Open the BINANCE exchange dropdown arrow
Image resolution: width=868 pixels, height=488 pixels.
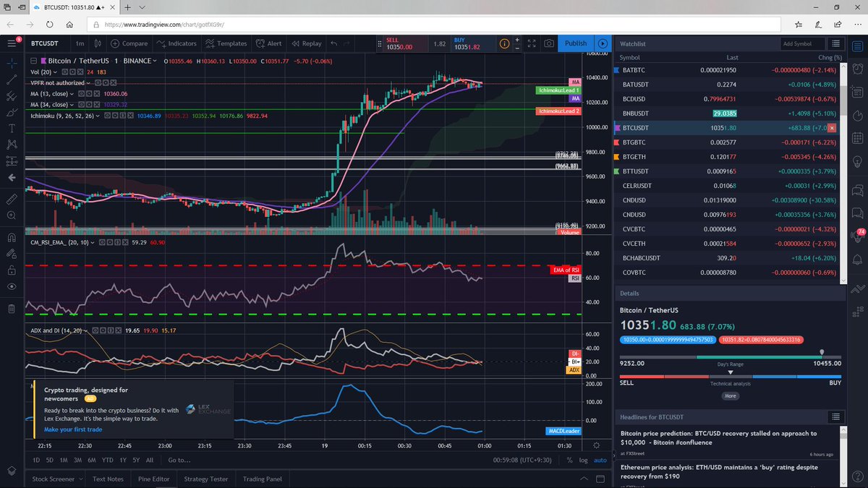coord(154,61)
